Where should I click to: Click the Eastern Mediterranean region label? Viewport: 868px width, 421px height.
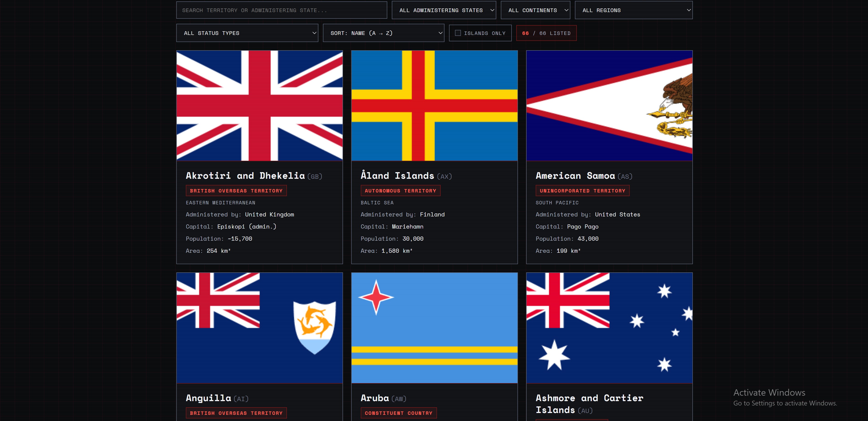[x=221, y=203]
